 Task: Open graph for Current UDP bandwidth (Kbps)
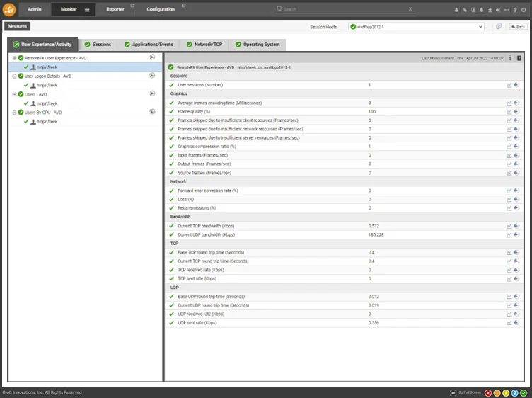click(509, 234)
